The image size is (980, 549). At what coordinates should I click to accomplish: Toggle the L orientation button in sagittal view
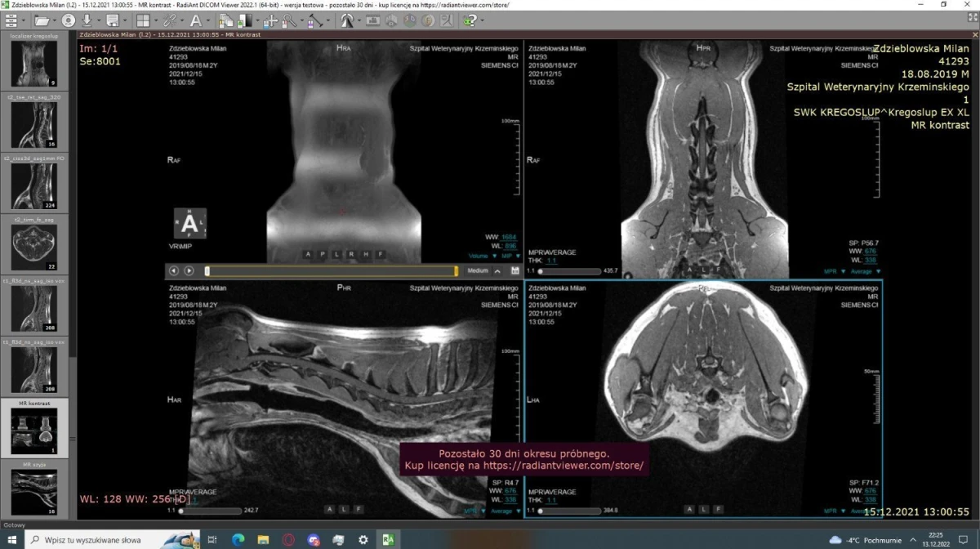point(344,509)
